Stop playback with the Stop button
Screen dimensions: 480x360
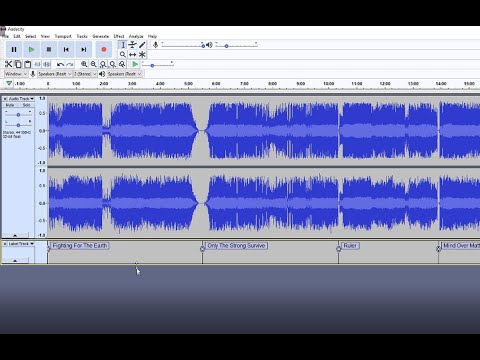(x=49, y=50)
